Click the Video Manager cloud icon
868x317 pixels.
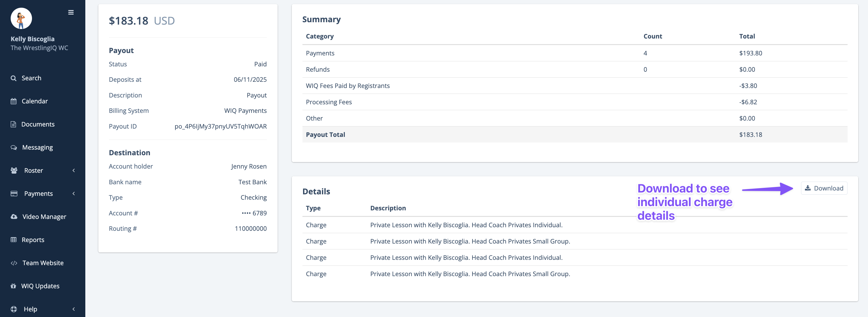[14, 217]
